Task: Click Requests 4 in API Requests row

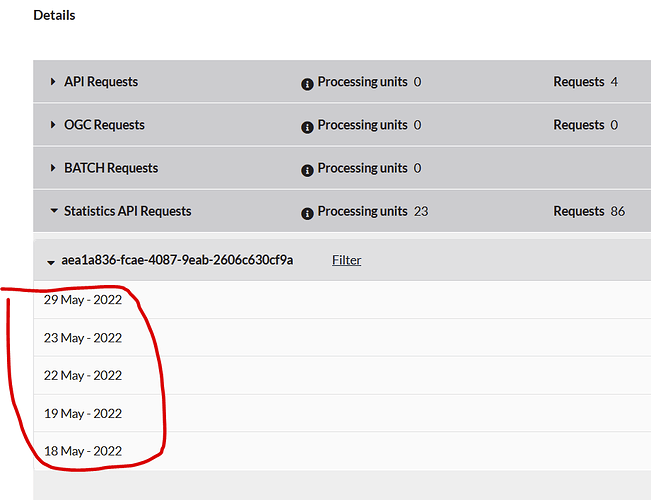Action: coord(585,82)
